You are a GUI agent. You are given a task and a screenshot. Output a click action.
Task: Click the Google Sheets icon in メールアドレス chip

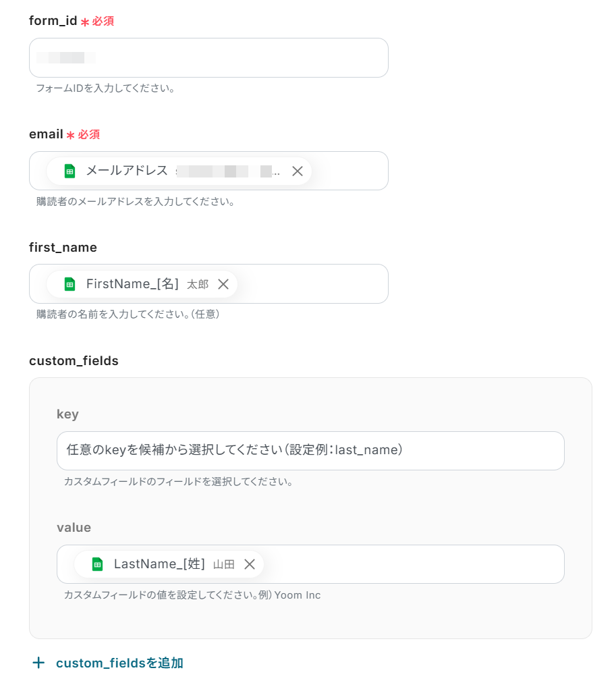(69, 171)
